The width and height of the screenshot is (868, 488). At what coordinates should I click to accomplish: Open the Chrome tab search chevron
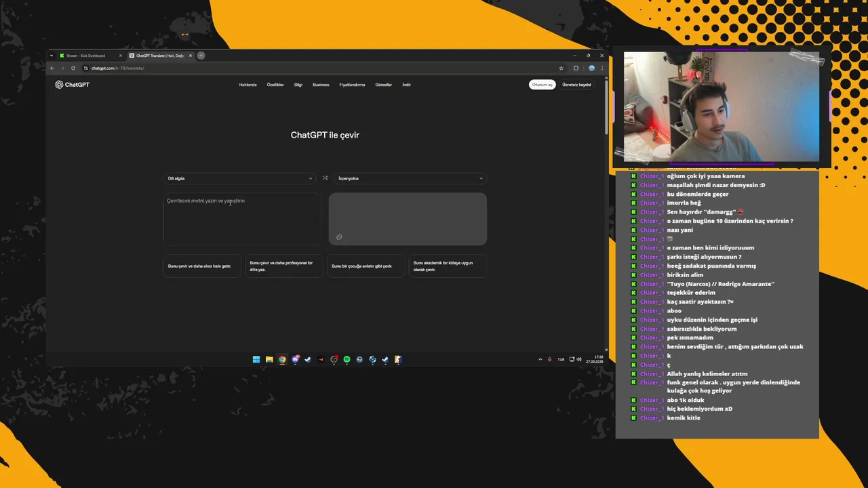coord(52,56)
